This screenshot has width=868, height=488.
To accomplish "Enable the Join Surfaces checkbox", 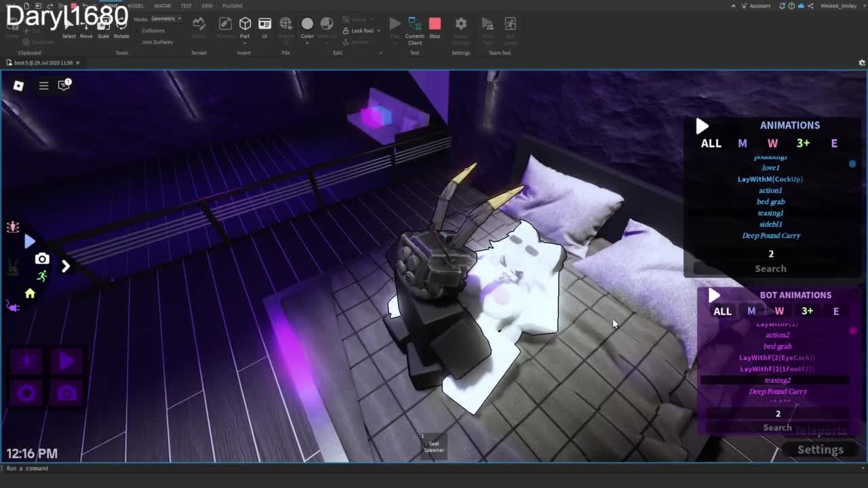I will pos(138,42).
